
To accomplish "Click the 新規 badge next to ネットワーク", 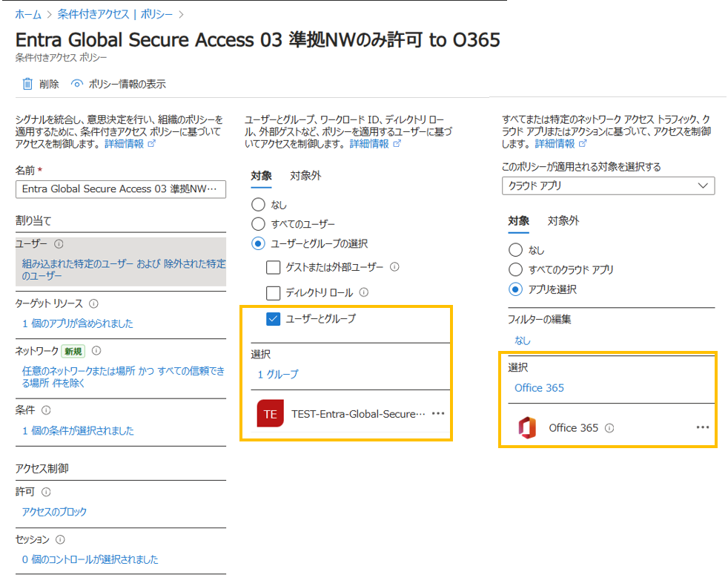I will (x=73, y=352).
